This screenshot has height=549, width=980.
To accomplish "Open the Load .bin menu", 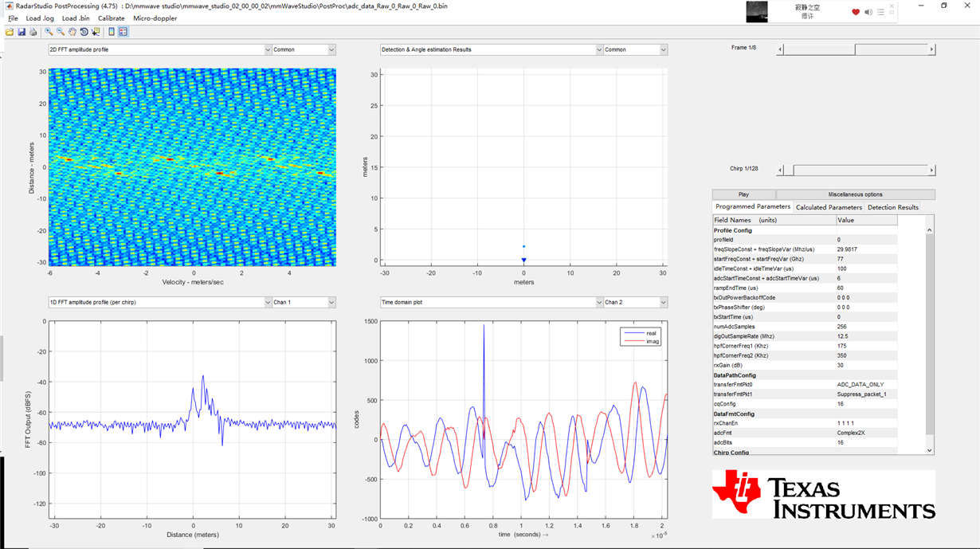I will (x=75, y=18).
